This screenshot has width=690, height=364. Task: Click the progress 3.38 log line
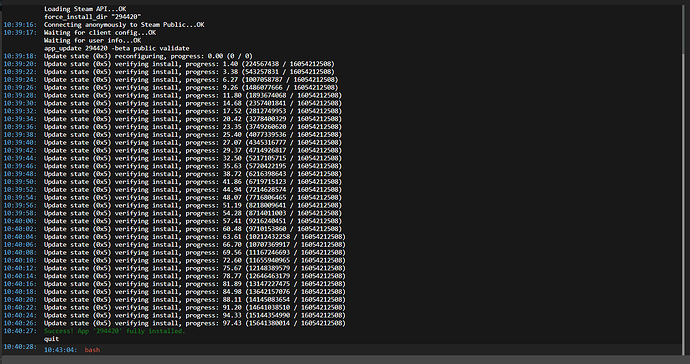(189, 72)
